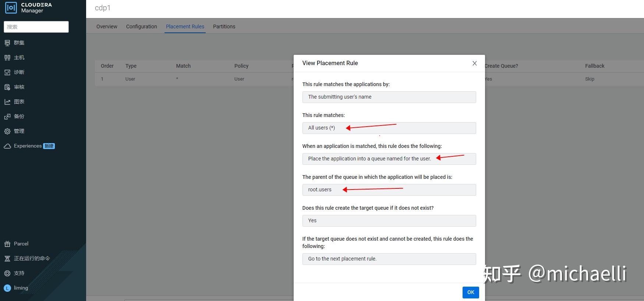Click the 'The submitting user's name' field
This screenshot has width=644, height=301.
tap(389, 97)
